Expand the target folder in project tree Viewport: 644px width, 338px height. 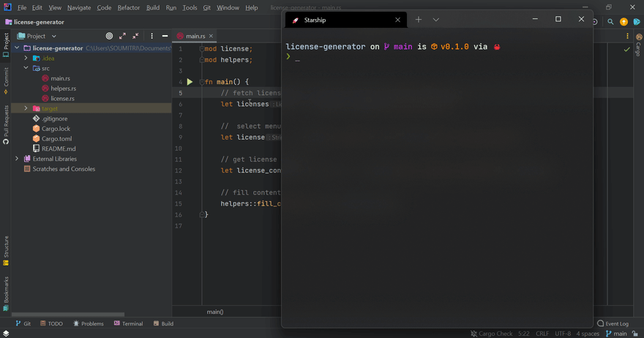[x=26, y=108]
